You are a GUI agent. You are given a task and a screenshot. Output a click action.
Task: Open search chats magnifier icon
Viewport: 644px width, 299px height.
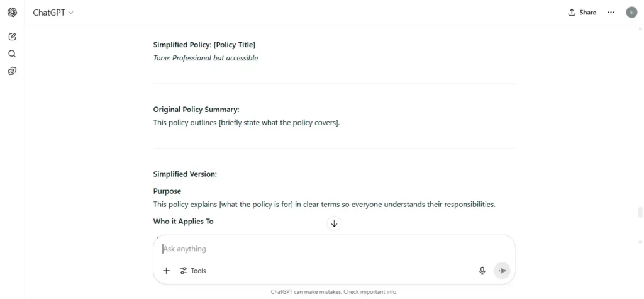click(13, 54)
